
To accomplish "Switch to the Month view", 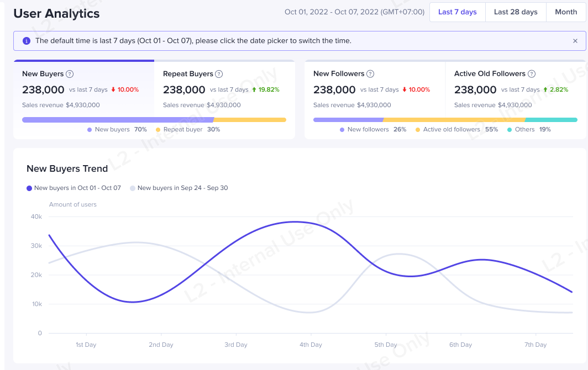I will tap(566, 12).
